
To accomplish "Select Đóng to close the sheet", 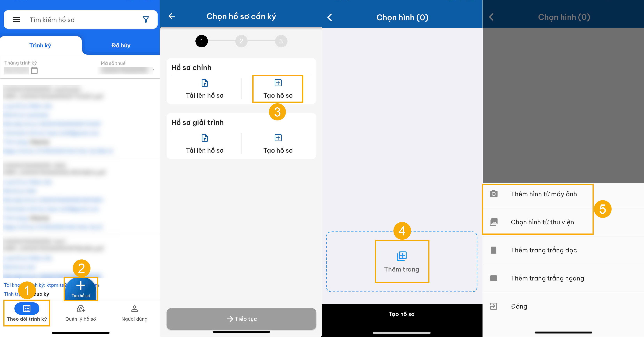I will click(x=519, y=306).
